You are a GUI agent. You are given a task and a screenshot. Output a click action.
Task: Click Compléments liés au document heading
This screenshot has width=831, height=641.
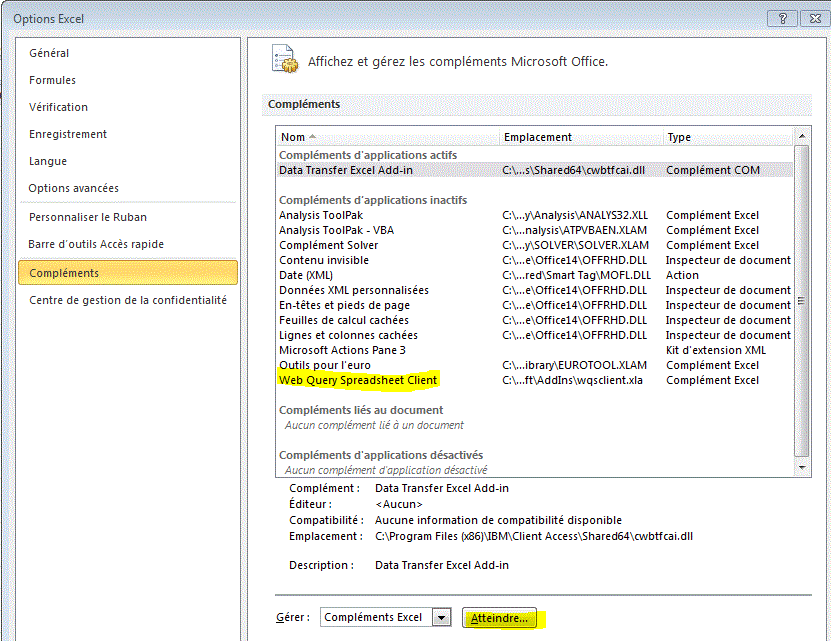click(361, 410)
